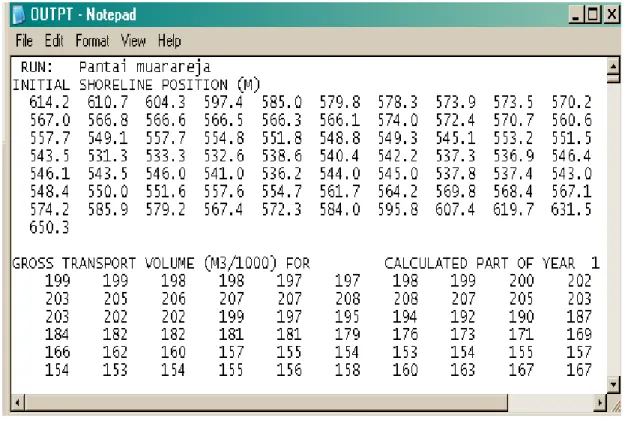Open the View menu
The image size is (625, 421).
134,41
